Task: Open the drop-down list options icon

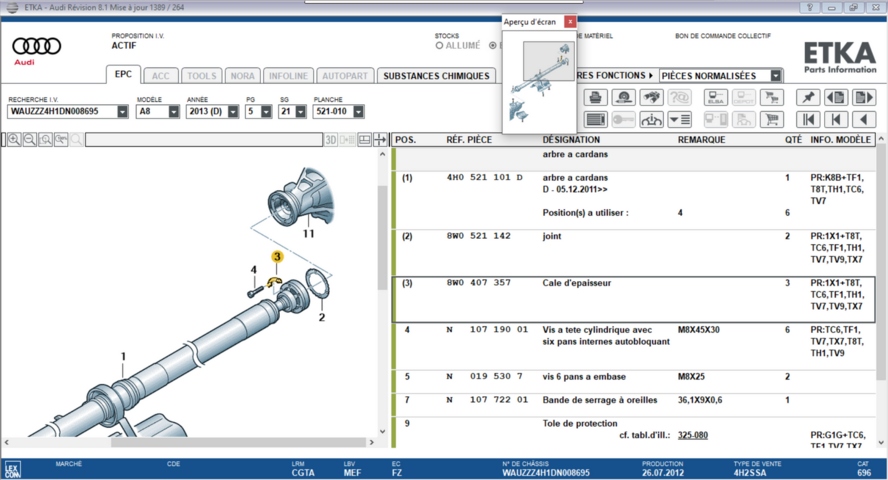Action: coord(679,119)
